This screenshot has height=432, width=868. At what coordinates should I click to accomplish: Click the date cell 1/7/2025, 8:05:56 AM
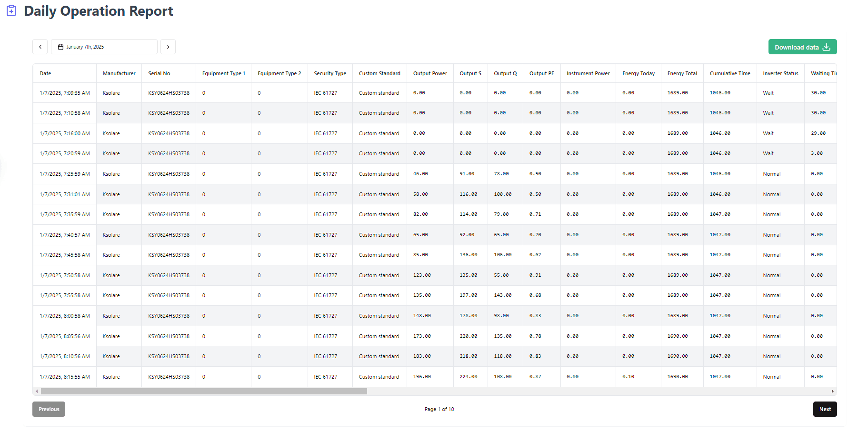[x=65, y=336]
